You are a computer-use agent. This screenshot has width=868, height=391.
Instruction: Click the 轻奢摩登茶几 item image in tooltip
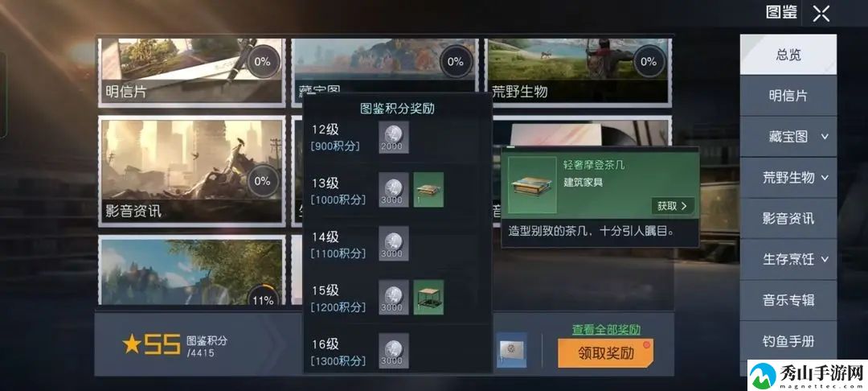click(x=532, y=185)
